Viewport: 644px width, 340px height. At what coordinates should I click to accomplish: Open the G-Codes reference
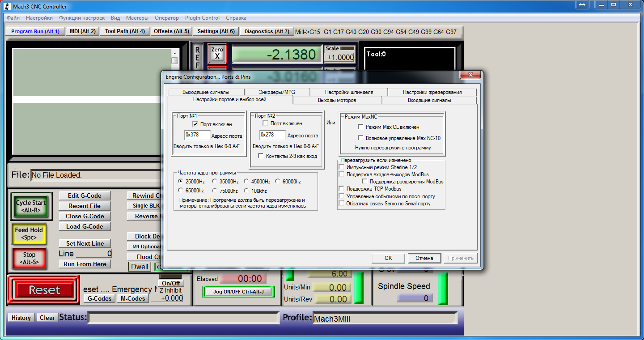pyautogui.click(x=99, y=298)
